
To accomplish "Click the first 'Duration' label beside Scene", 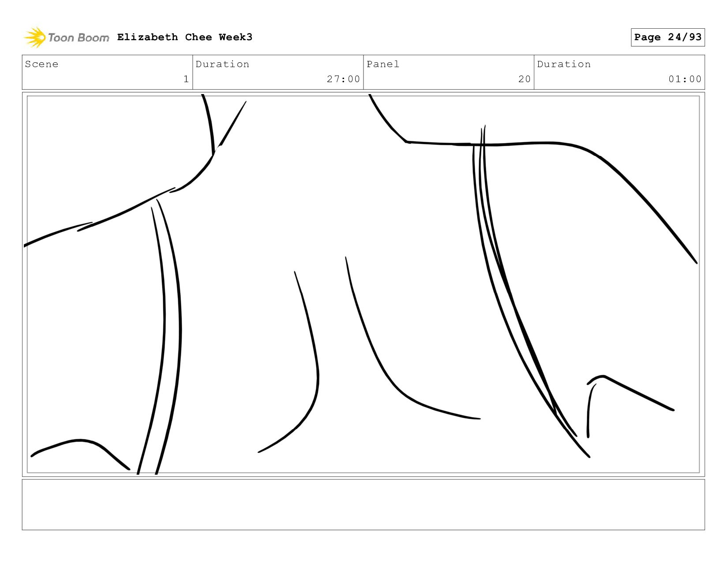I will [222, 64].
